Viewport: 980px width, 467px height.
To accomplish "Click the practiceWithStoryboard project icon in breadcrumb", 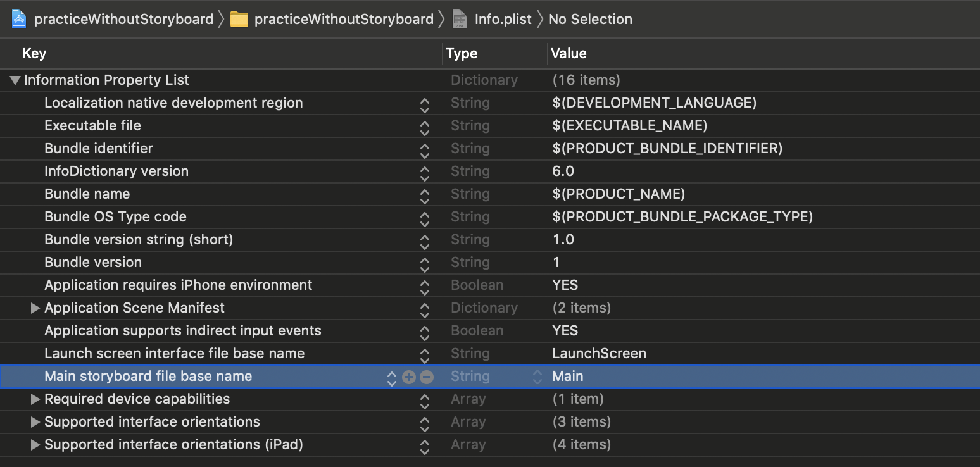I will [x=20, y=19].
